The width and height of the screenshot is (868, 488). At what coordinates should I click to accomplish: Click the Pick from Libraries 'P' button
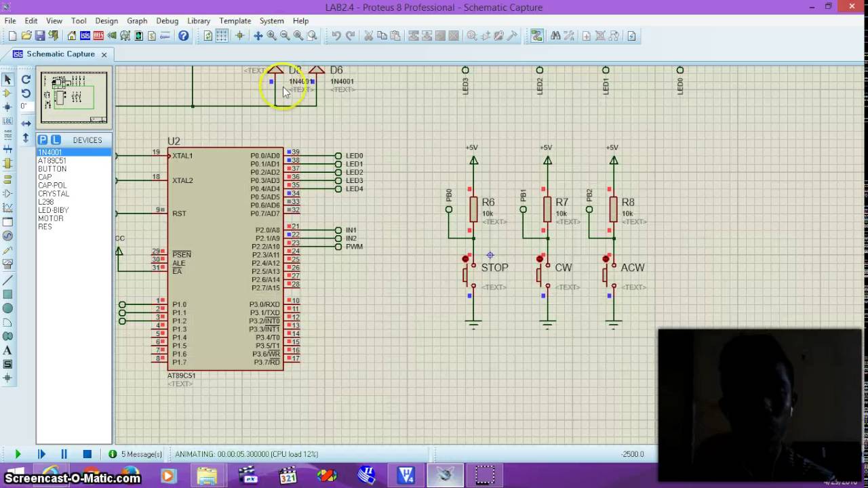point(42,140)
